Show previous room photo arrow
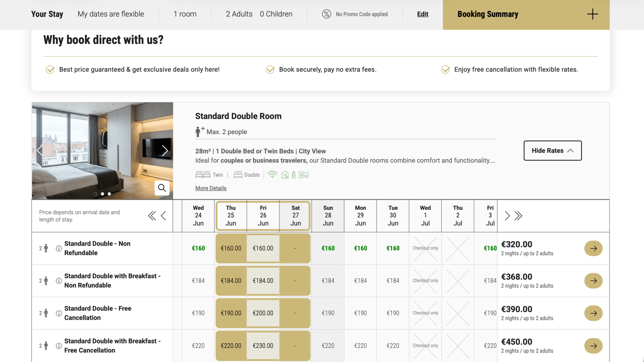This screenshot has width=644, height=362. [x=40, y=150]
